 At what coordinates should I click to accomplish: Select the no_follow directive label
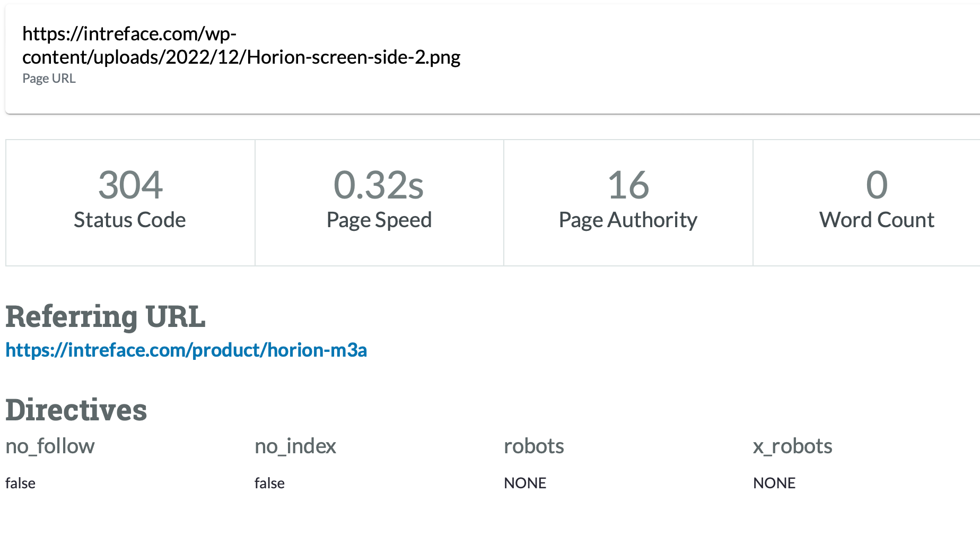pyautogui.click(x=49, y=446)
